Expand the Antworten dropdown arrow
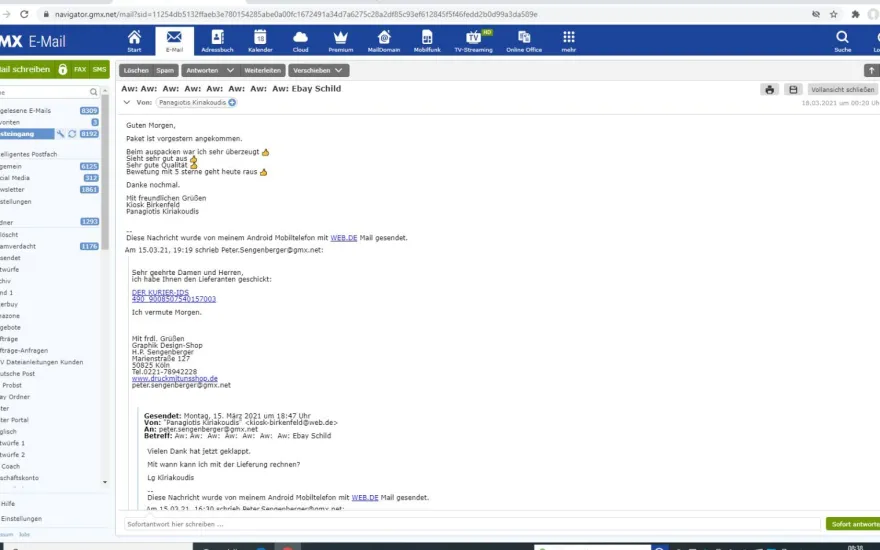880x550 pixels. point(230,71)
